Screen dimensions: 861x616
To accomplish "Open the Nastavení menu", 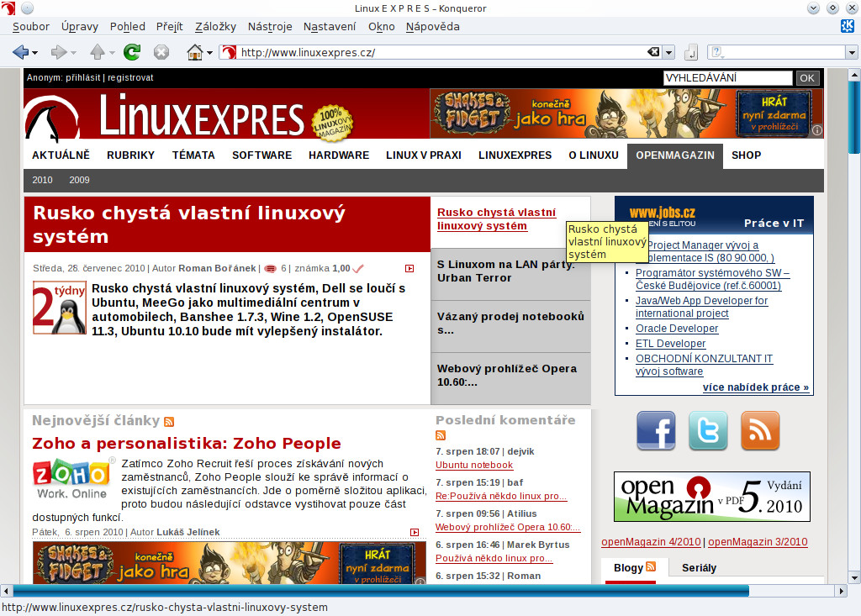I will [x=330, y=26].
